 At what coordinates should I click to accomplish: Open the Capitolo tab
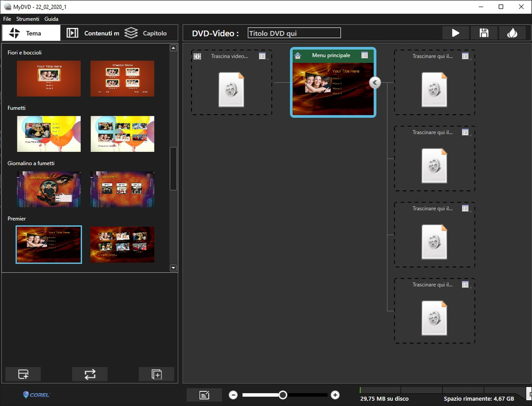146,33
